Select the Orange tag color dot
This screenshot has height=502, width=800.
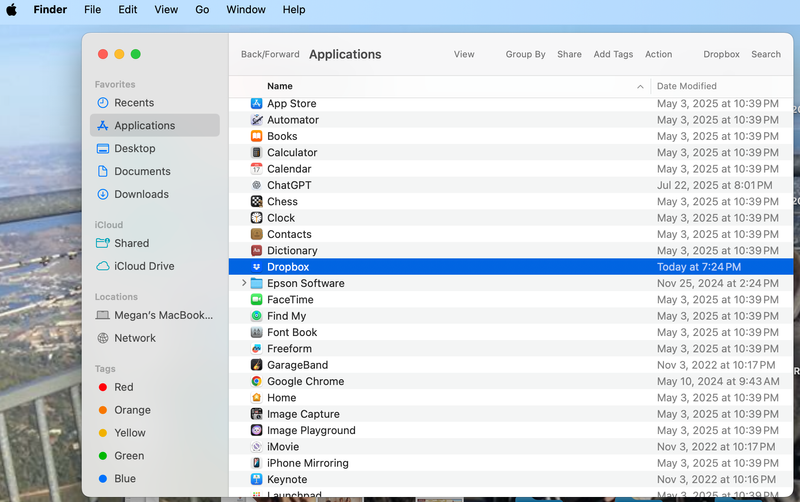(x=104, y=410)
